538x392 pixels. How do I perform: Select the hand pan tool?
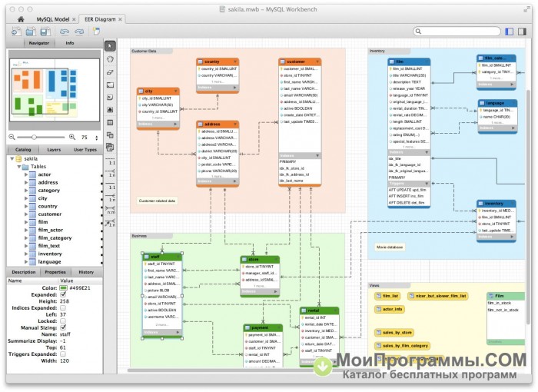110,59
